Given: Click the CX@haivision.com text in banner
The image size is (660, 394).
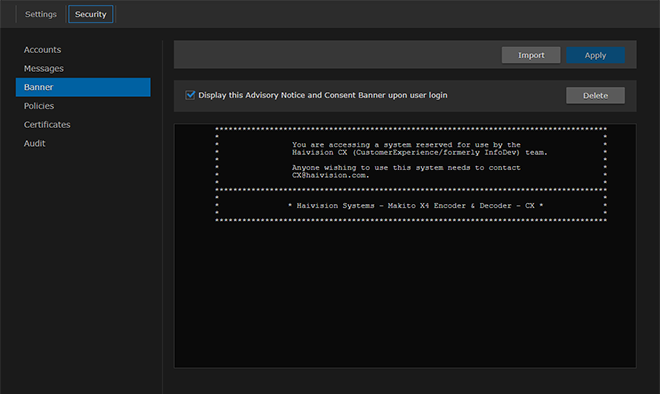Looking at the screenshot, I should [330, 176].
